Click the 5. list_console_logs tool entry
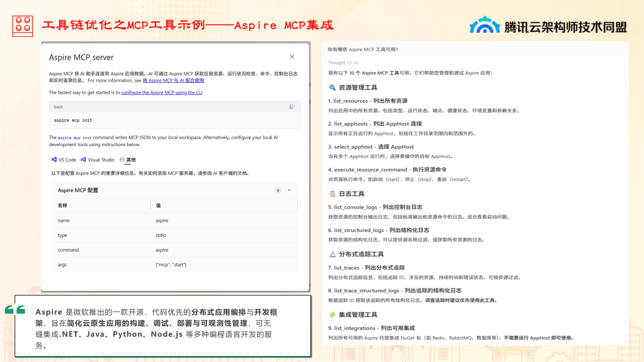 tap(375, 207)
